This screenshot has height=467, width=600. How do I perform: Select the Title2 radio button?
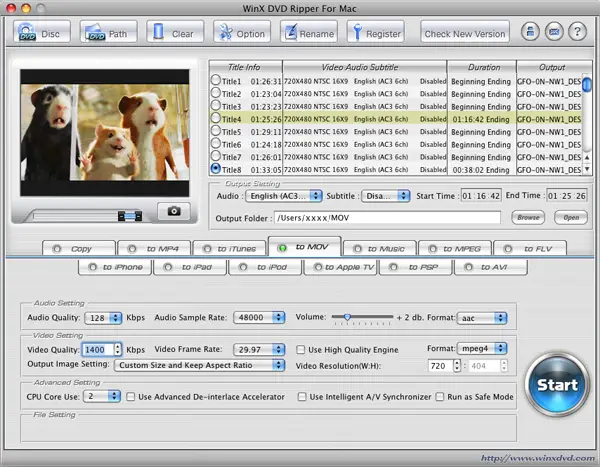[216, 93]
